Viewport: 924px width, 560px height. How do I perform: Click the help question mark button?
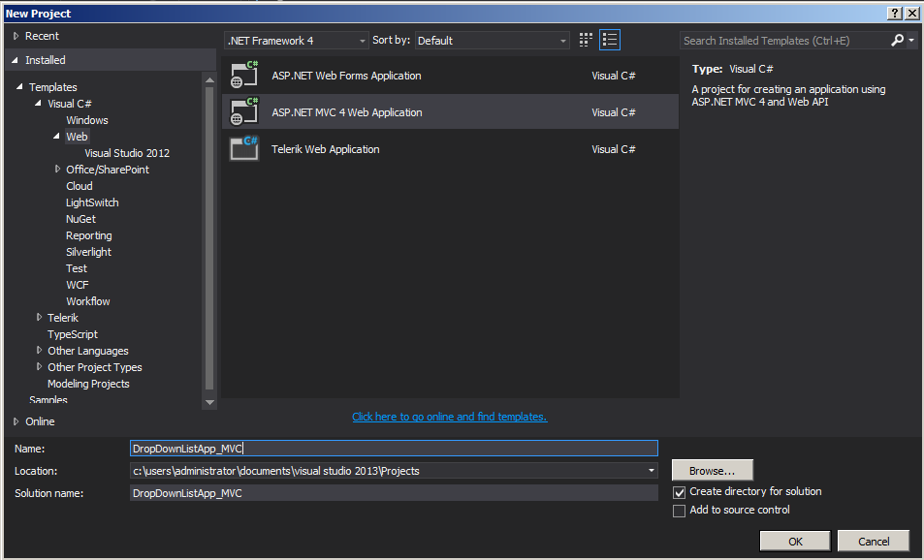[895, 13]
